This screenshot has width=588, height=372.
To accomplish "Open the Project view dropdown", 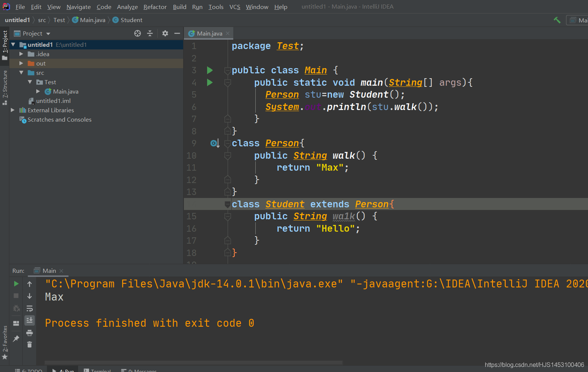I will point(48,34).
